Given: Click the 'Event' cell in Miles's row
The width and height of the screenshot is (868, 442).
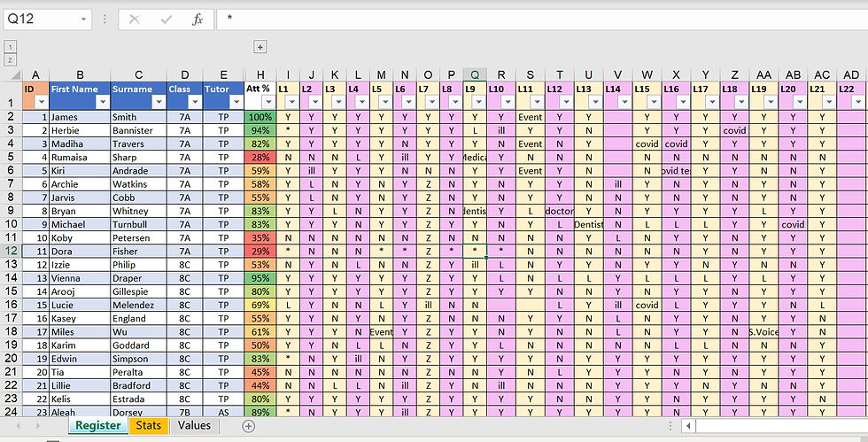Looking at the screenshot, I should 381,332.
